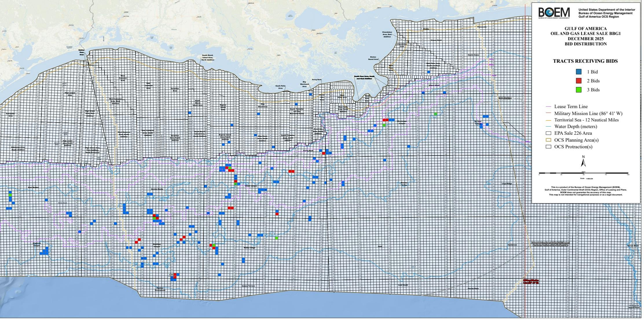Click the Military Mission Line legend symbol
Image resolution: width=644 pixels, height=320 pixels.
549,113
